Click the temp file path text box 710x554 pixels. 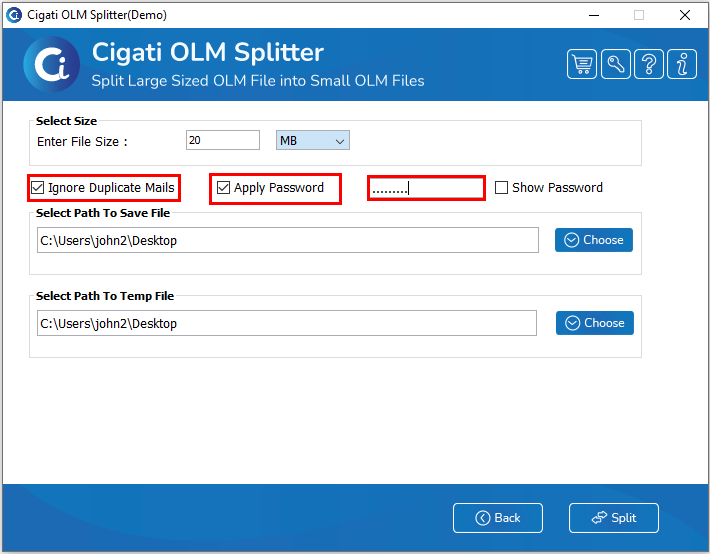click(287, 323)
